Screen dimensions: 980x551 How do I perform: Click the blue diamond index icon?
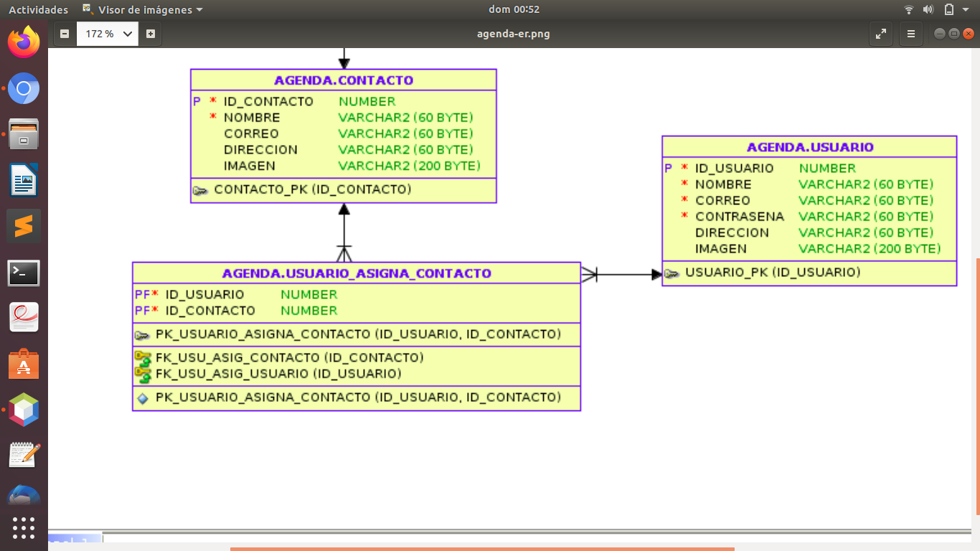click(x=143, y=398)
